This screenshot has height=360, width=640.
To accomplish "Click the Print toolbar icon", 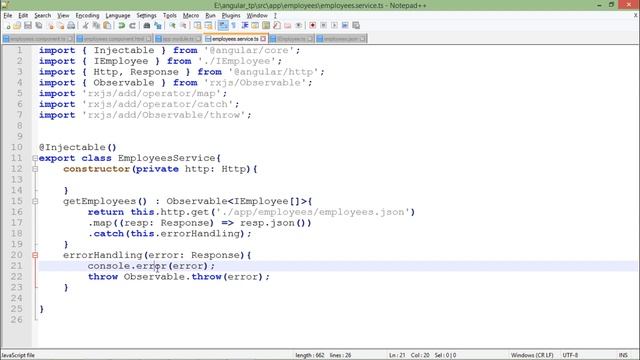I will [x=71, y=25].
